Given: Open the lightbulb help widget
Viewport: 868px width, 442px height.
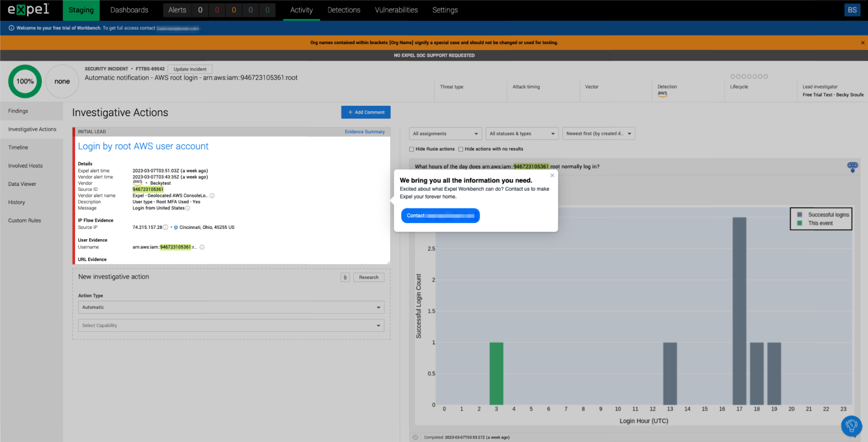Looking at the screenshot, I should pos(852,426).
